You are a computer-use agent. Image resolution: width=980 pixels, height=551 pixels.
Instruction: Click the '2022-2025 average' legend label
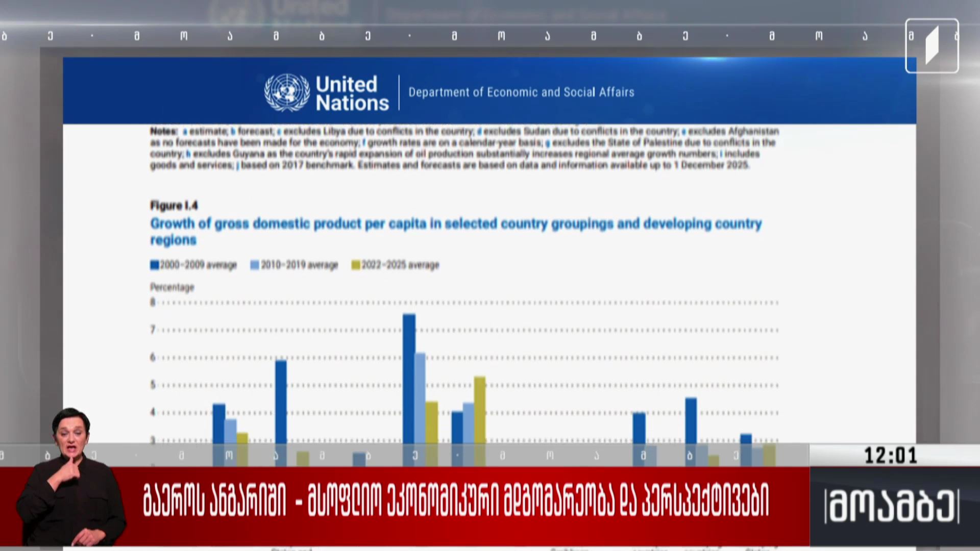click(x=400, y=265)
